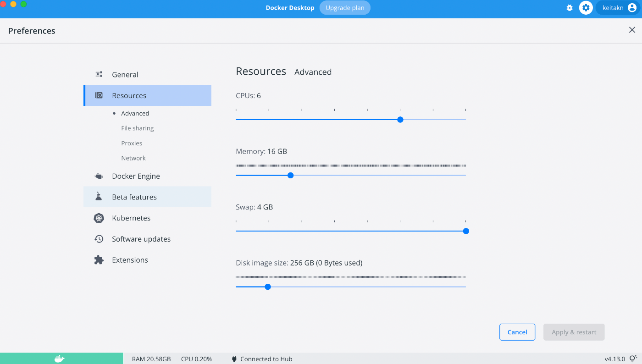The height and width of the screenshot is (364, 642).
Task: Click the 'CPUs: 6' label
Action: [248, 96]
